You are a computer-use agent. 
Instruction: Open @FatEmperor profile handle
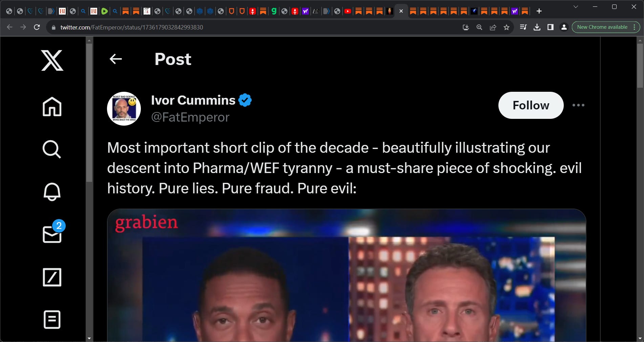coord(190,117)
